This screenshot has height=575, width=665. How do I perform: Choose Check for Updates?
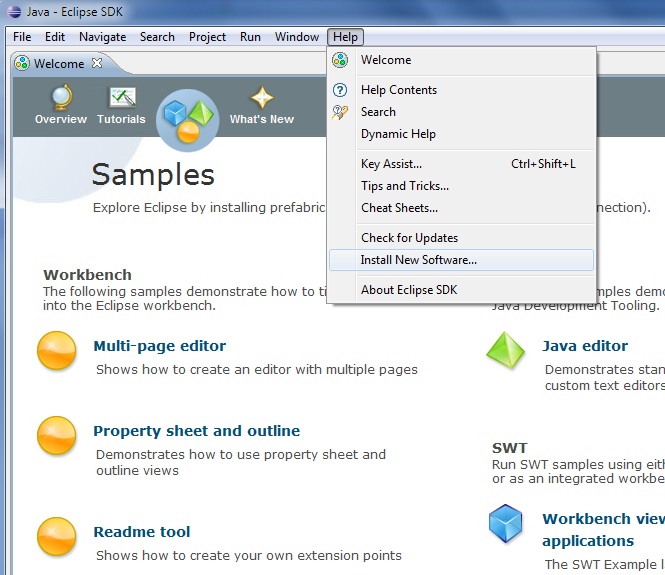[461, 238]
